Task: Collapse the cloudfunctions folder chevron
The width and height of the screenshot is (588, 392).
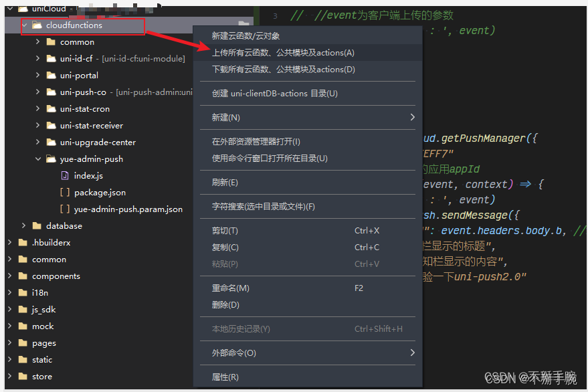Action: [x=24, y=25]
